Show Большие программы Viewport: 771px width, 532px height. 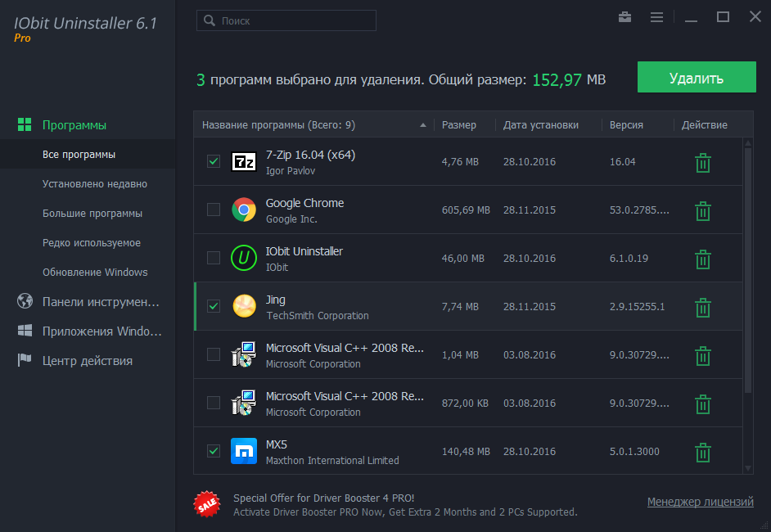point(92,214)
